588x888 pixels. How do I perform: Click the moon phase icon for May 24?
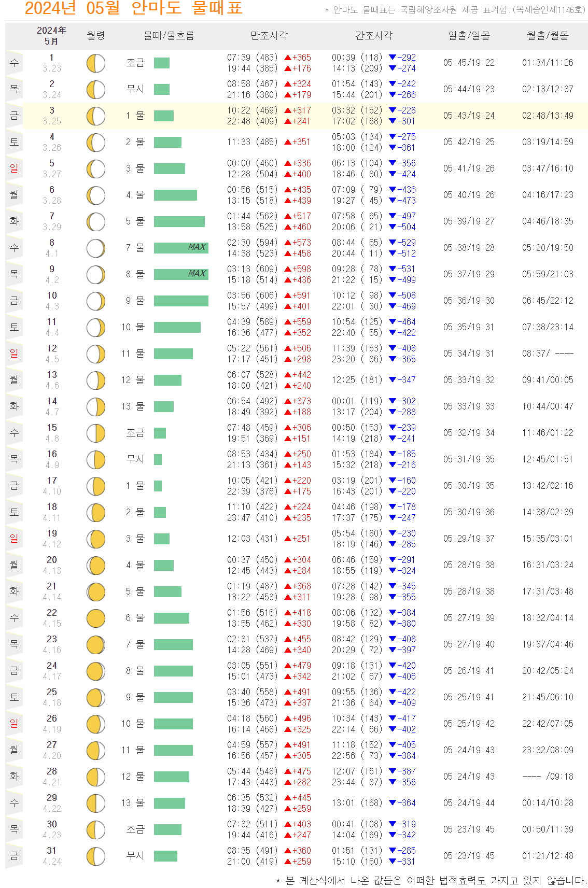[x=96, y=671]
